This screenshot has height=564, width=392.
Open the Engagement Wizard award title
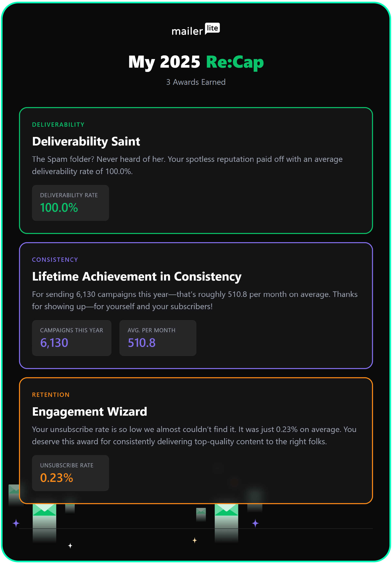pos(90,412)
